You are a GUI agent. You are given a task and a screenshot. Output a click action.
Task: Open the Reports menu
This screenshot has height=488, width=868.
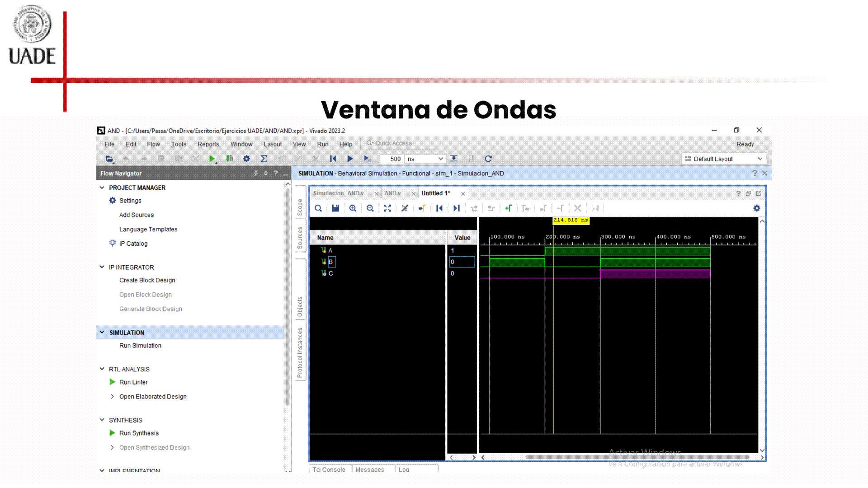pyautogui.click(x=208, y=144)
